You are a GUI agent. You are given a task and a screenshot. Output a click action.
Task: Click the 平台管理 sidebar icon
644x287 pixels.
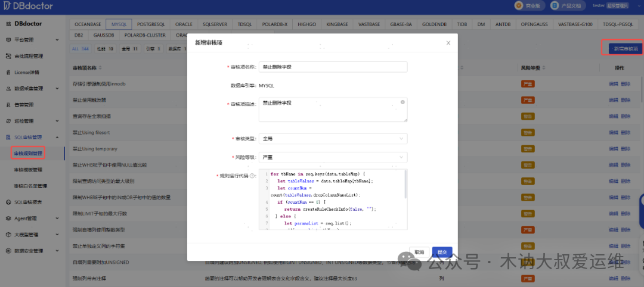pos(8,40)
